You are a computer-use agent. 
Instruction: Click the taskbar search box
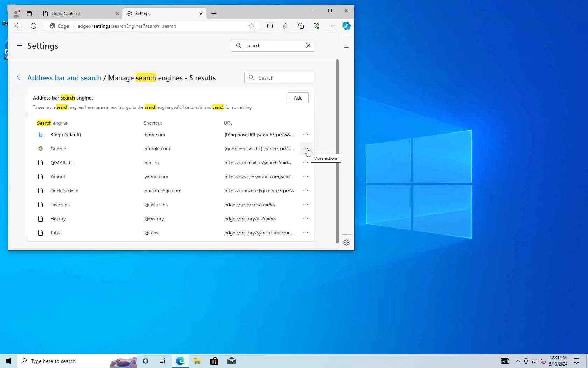click(77, 361)
